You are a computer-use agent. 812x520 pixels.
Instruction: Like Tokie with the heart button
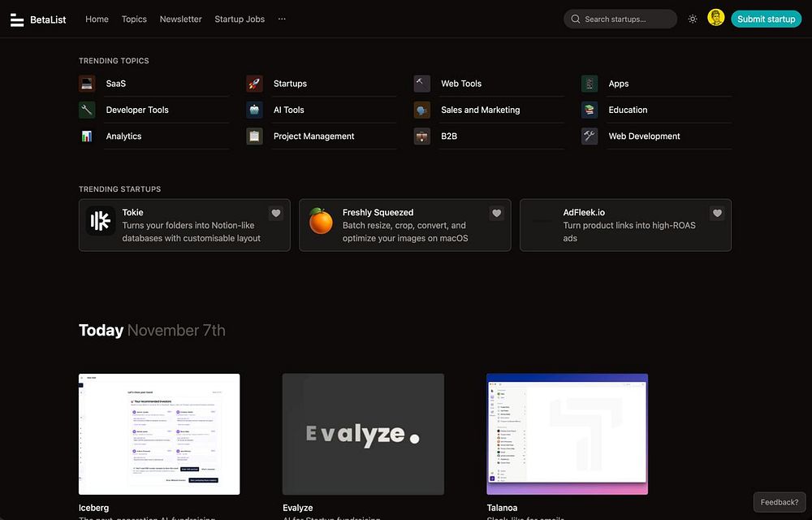[276, 214]
